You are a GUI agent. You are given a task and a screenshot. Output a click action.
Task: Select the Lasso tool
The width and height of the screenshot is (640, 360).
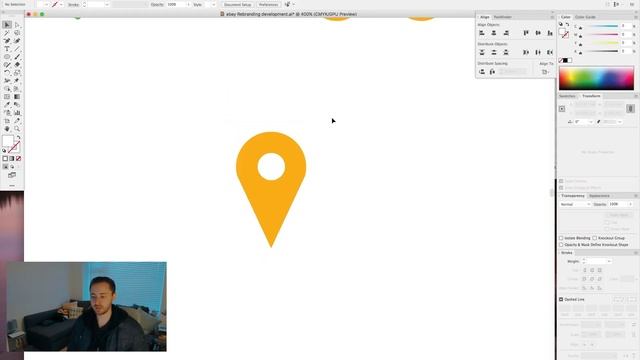point(17,33)
